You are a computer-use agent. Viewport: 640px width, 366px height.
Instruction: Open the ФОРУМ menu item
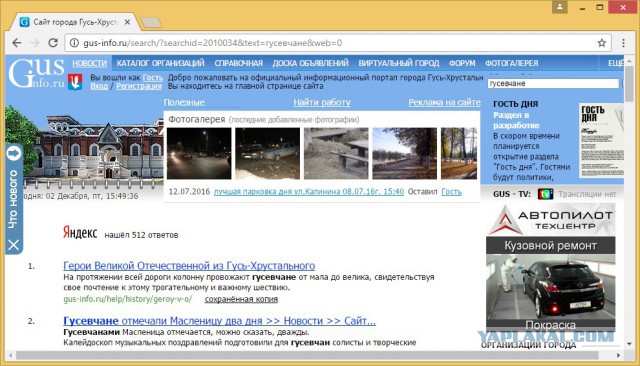click(x=462, y=63)
